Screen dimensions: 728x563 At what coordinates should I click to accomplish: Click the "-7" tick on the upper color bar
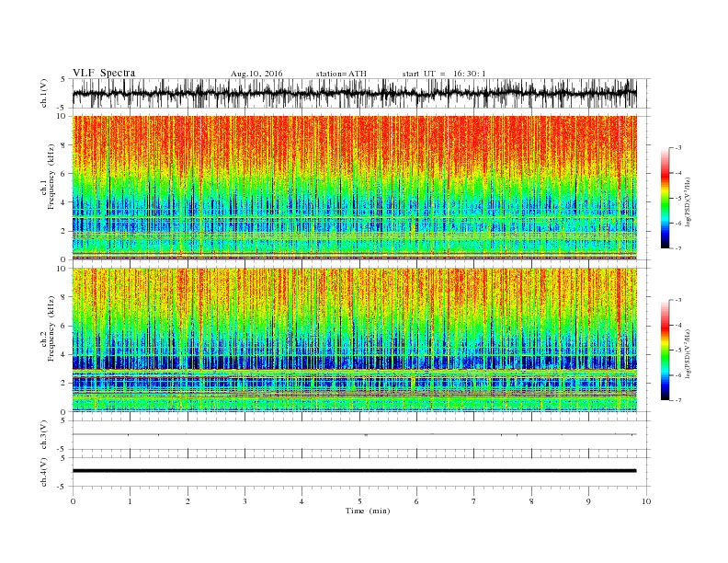[677, 248]
